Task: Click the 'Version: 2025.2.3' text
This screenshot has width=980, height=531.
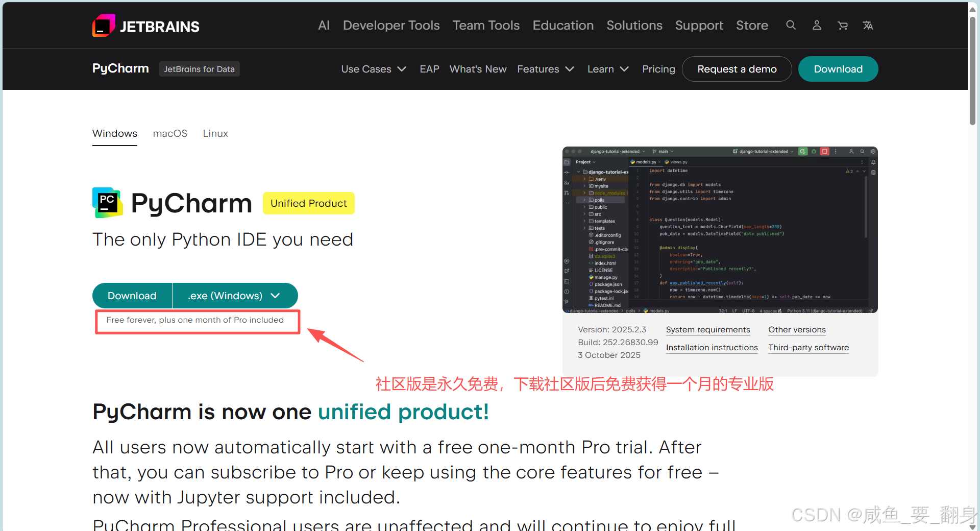Action: click(x=612, y=330)
